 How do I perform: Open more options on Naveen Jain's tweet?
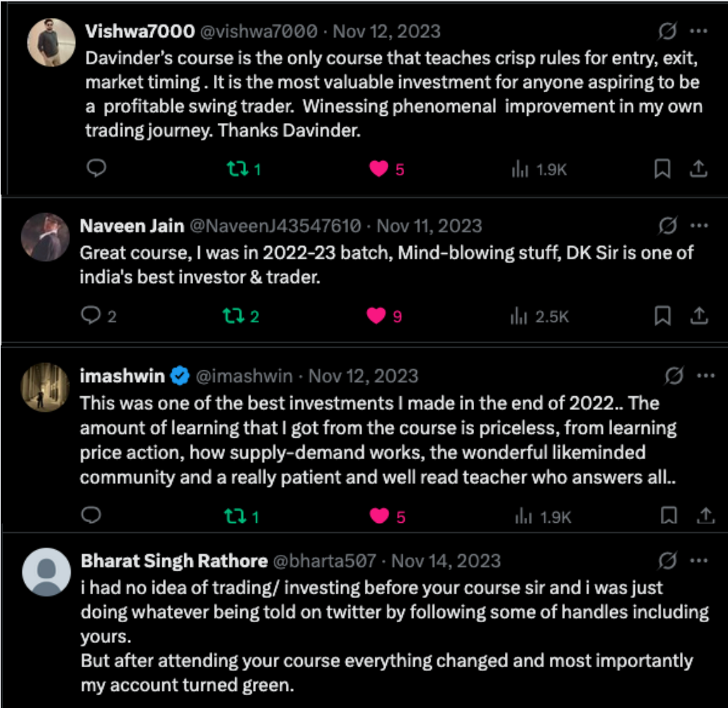click(x=699, y=226)
